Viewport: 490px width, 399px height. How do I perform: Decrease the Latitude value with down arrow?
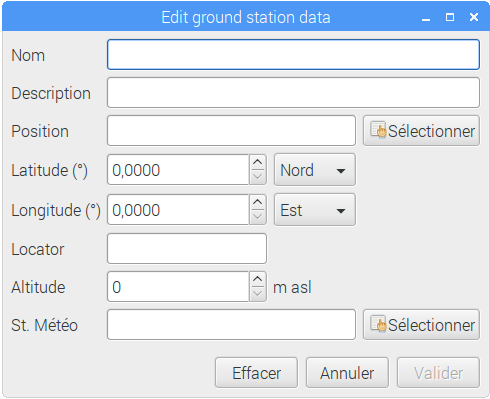coord(258,177)
